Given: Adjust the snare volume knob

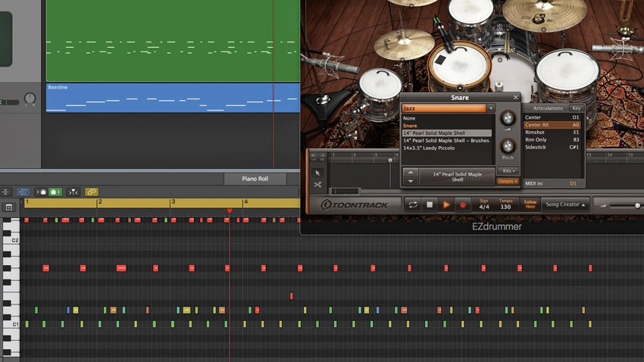Looking at the screenshot, I should [508, 118].
